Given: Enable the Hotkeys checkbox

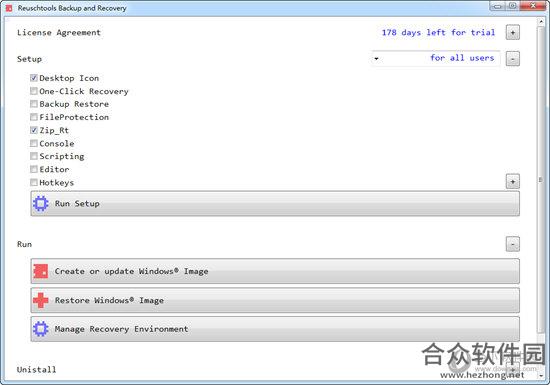Looking at the screenshot, I should pyautogui.click(x=34, y=182).
